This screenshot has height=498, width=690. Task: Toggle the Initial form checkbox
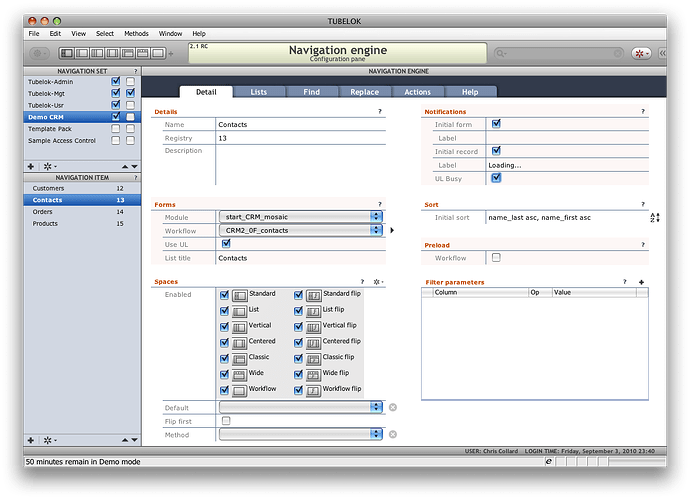tap(496, 124)
